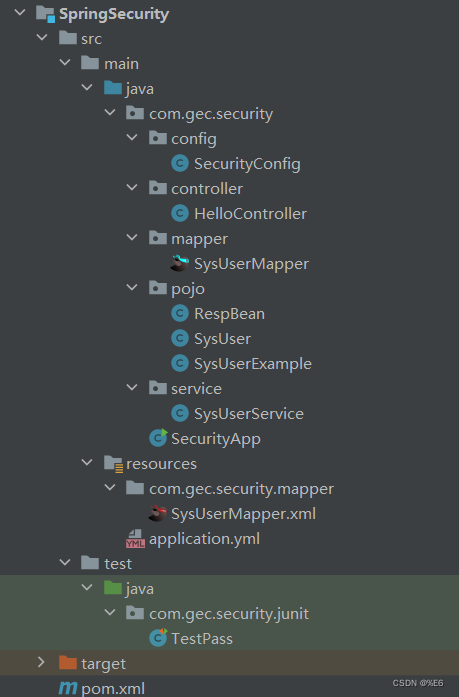
Task: Click the SecurityApp runnable class icon
Action: pyautogui.click(x=158, y=438)
